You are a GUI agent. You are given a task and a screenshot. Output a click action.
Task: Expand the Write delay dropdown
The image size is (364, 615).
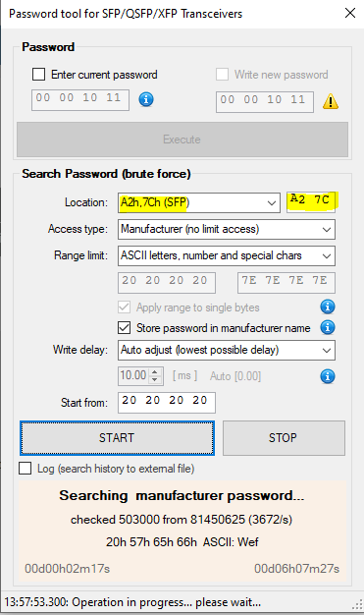(x=227, y=350)
